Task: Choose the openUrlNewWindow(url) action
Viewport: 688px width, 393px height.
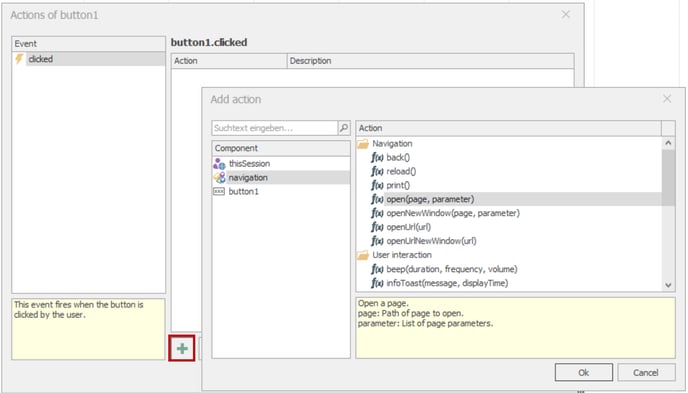Action: point(431,241)
